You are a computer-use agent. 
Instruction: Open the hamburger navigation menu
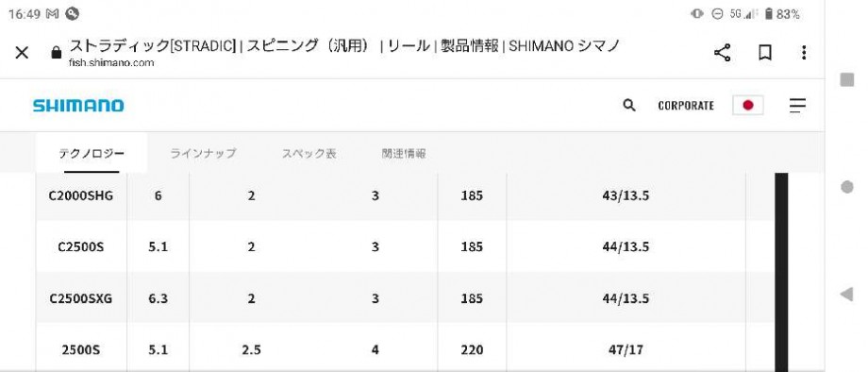point(797,105)
